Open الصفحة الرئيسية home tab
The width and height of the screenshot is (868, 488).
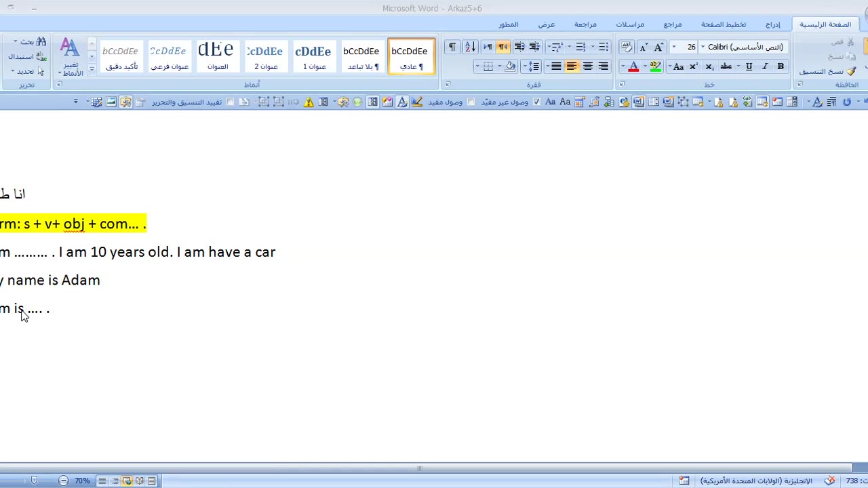[825, 24]
